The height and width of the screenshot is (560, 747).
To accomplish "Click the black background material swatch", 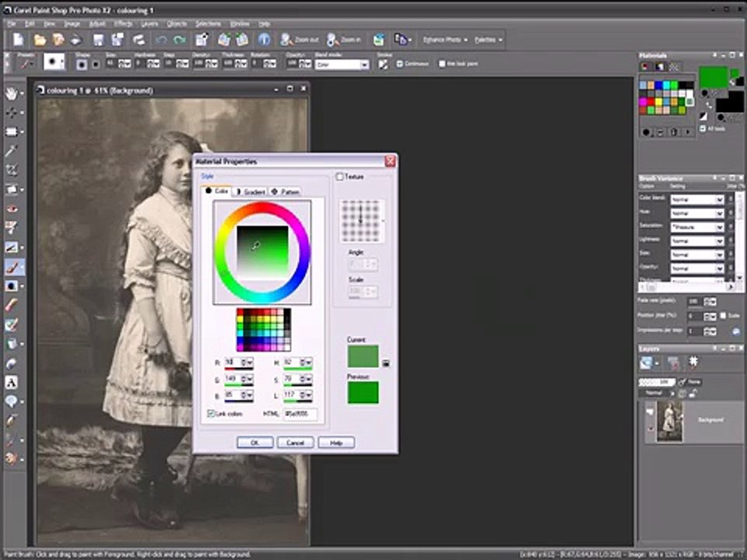I will tap(729, 101).
